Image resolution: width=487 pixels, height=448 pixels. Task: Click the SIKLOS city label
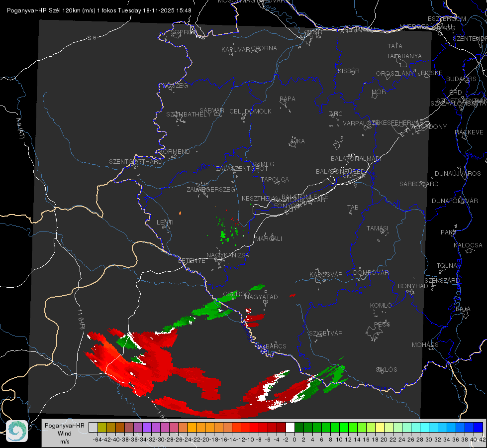[387, 370]
